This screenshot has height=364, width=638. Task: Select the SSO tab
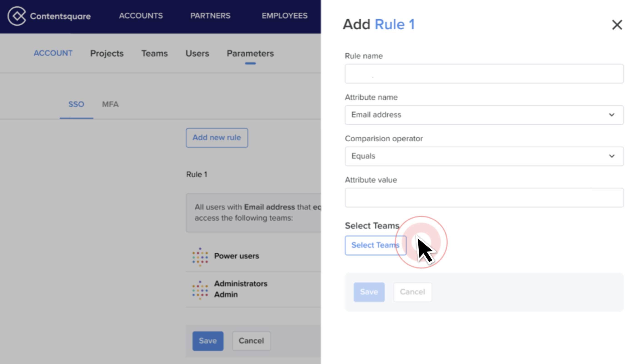(x=76, y=104)
